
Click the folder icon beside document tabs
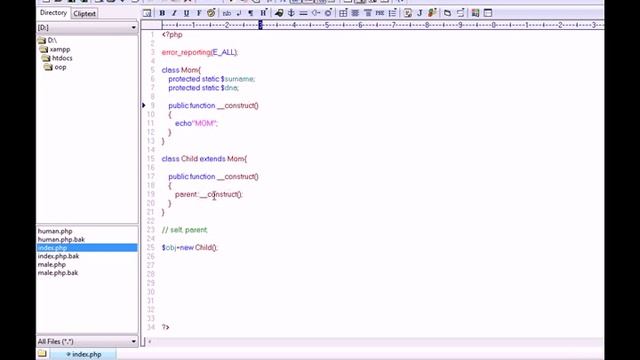click(x=42, y=354)
